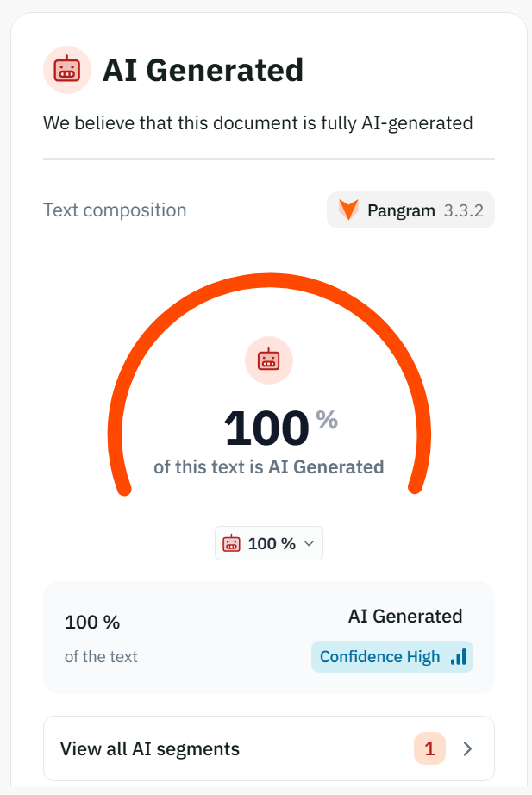This screenshot has width=532, height=795.
Task: Click the Confidence High badge
Action: coord(392,656)
